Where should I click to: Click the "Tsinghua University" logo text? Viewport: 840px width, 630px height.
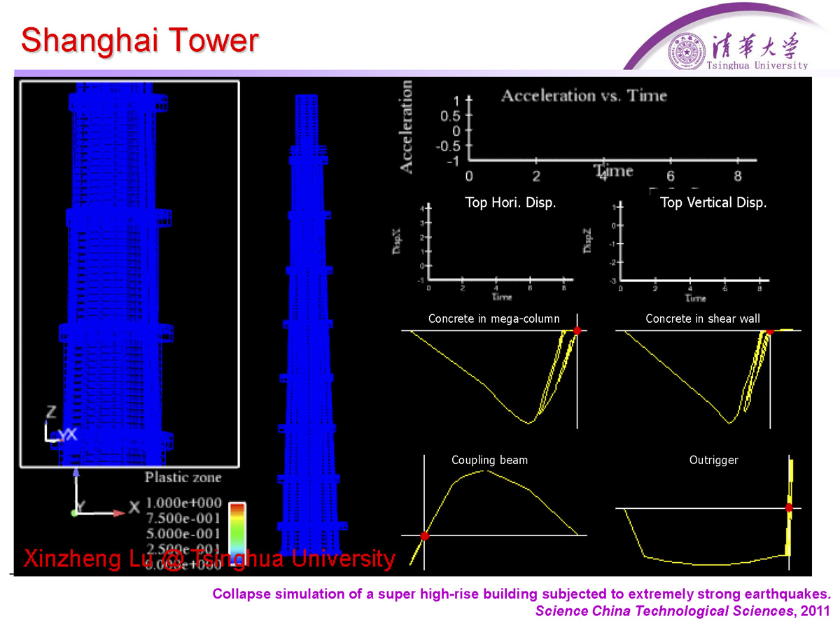tap(757, 66)
